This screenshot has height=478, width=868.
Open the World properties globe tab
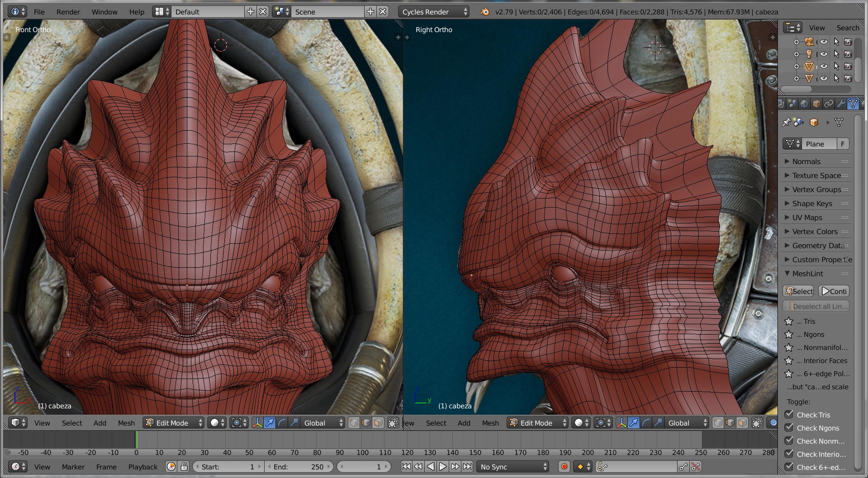click(x=804, y=104)
